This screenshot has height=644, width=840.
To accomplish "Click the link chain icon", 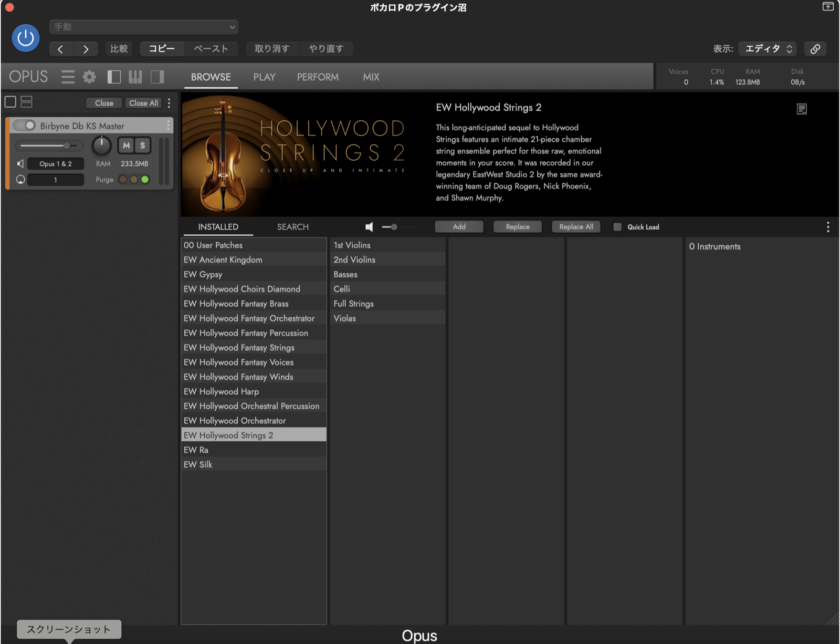I will coord(815,49).
